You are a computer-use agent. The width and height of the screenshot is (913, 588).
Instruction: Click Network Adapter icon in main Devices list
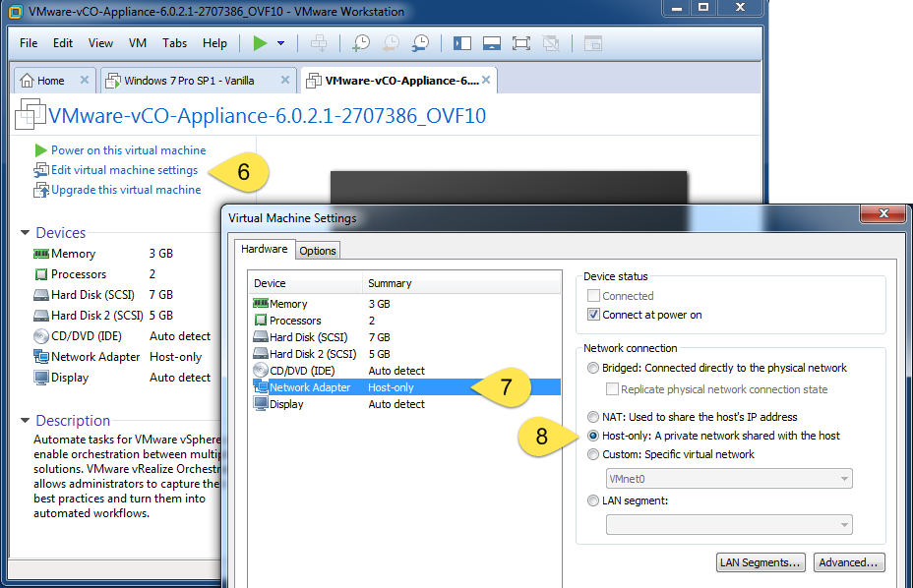click(40, 356)
